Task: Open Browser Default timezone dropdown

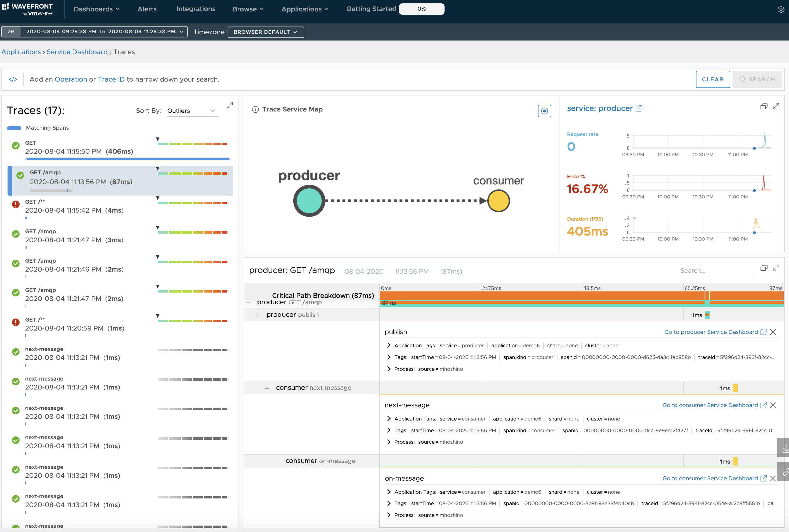Action: click(266, 32)
